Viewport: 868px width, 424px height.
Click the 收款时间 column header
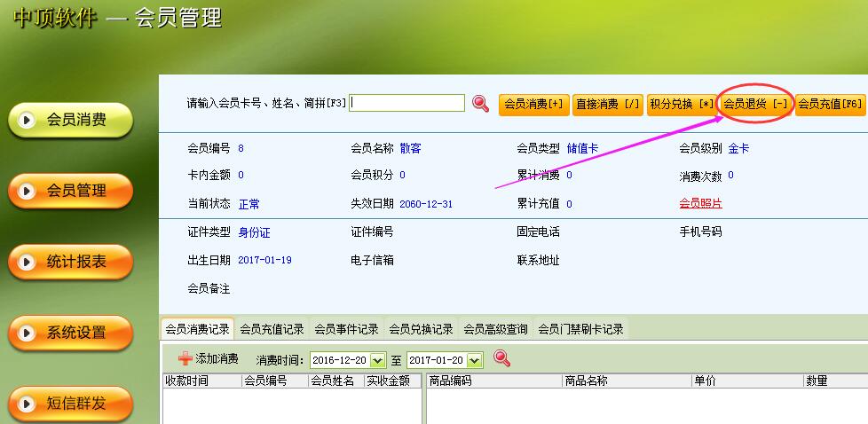[202, 381]
